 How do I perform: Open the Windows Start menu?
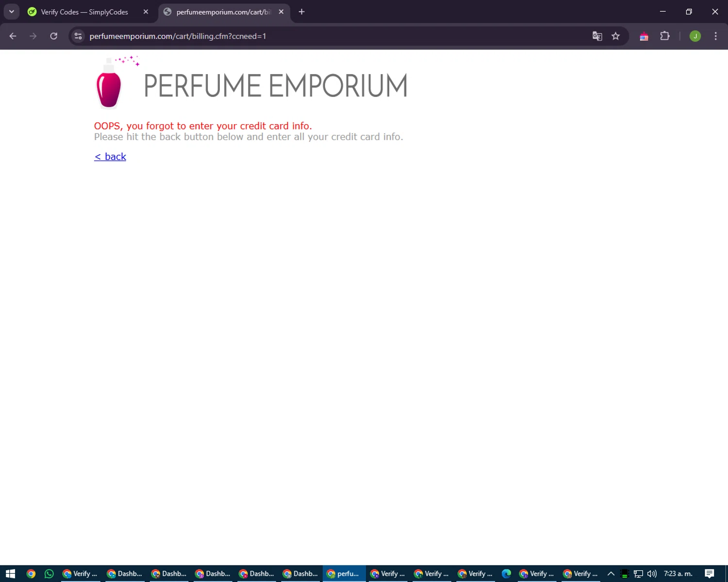[x=10, y=574]
